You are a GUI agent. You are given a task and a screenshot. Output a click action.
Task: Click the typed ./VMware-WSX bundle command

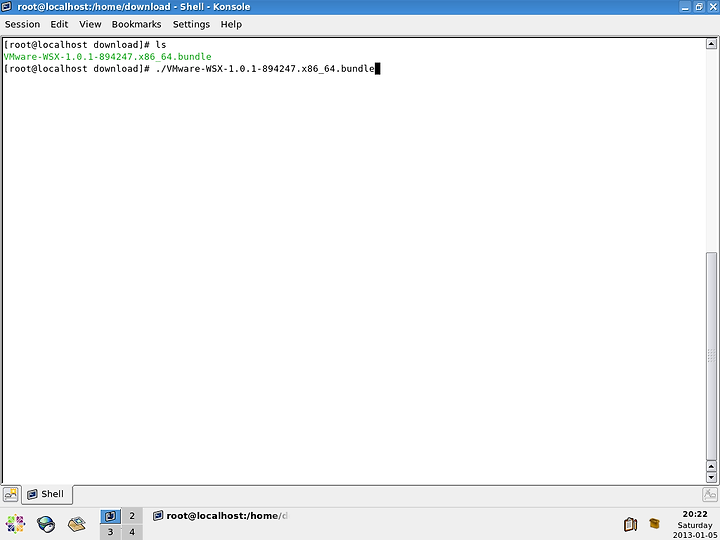(265, 69)
